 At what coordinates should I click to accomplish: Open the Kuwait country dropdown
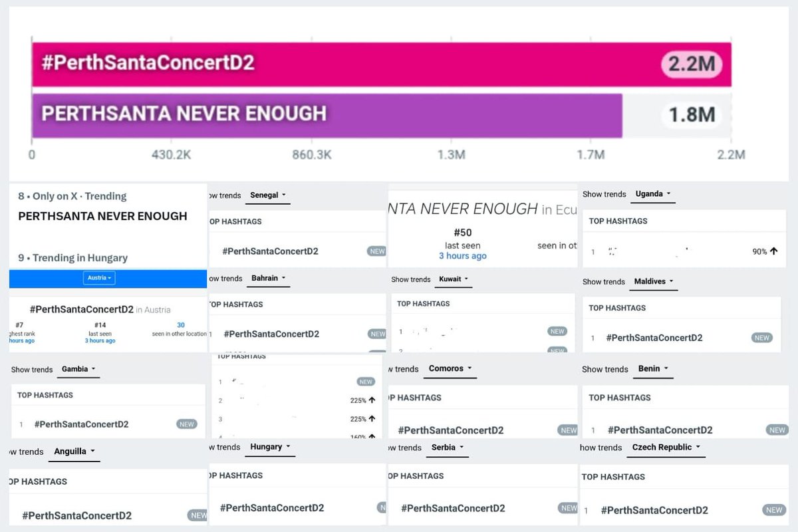pyautogui.click(x=454, y=279)
